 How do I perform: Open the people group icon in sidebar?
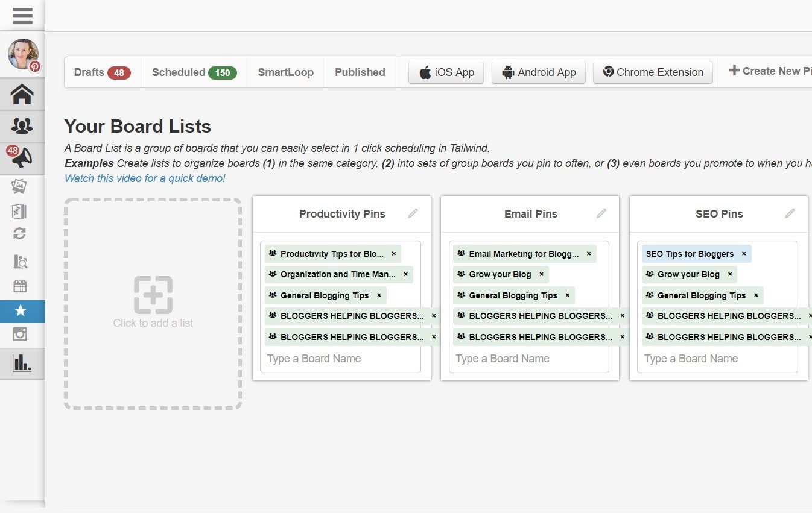22,126
